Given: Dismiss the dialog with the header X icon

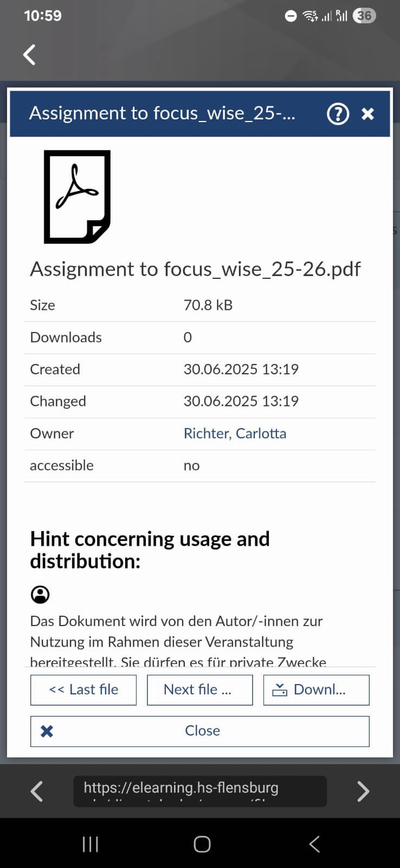Looking at the screenshot, I should pyautogui.click(x=368, y=114).
